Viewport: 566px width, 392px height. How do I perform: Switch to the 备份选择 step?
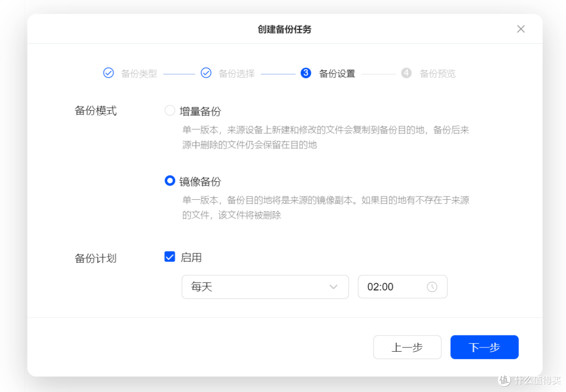(237, 74)
